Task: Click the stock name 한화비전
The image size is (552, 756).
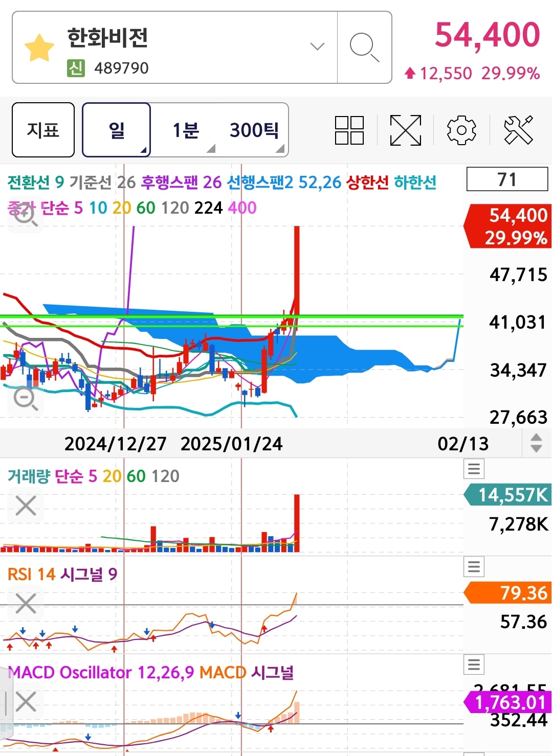Action: coord(107,37)
